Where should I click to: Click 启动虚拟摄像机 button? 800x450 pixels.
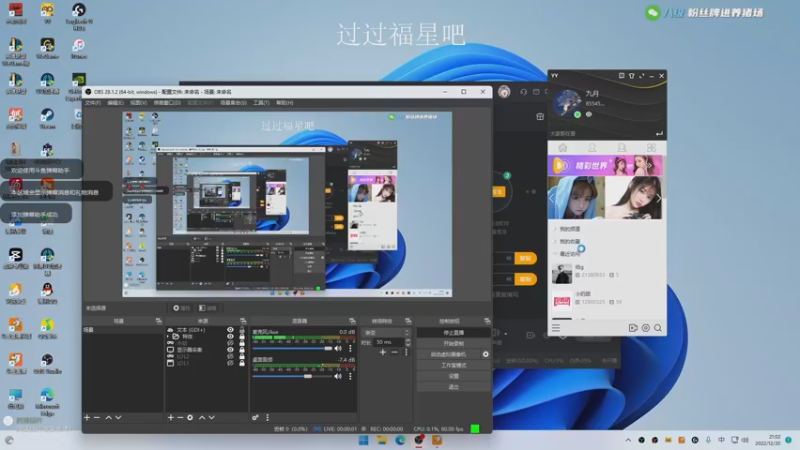448,354
